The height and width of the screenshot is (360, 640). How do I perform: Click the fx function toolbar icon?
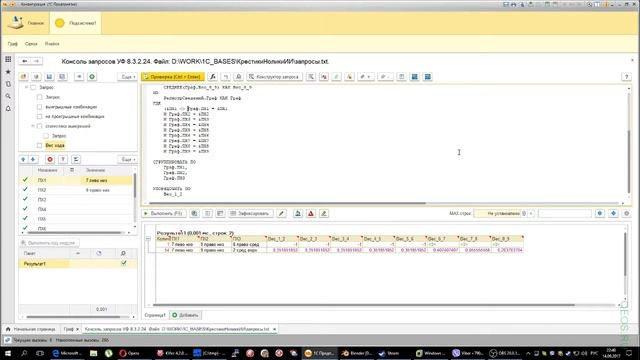pyautogui.click(x=212, y=77)
